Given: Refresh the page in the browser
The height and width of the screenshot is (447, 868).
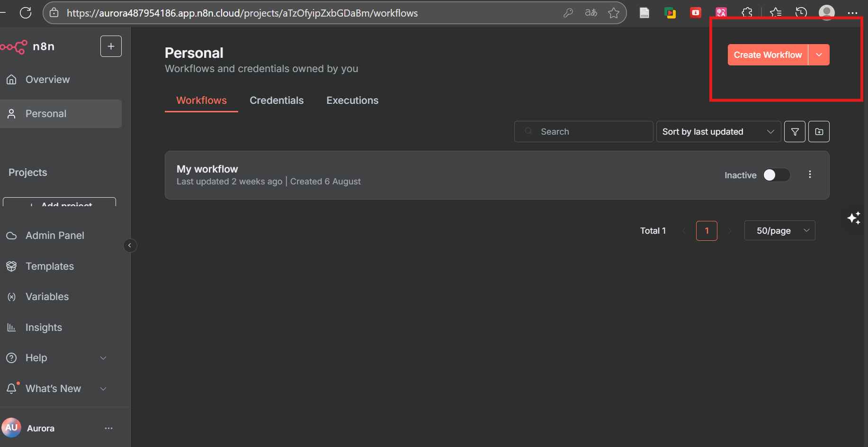Looking at the screenshot, I should pos(26,13).
